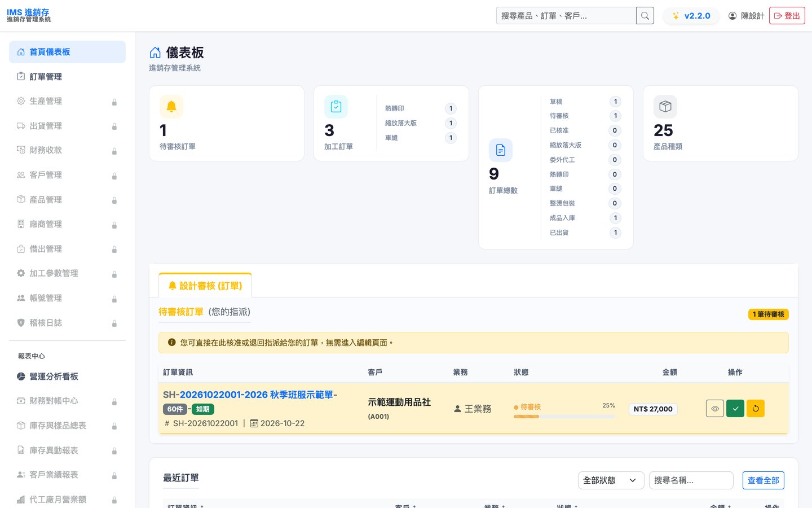Open the 全部狀態 status dropdown
The height and width of the screenshot is (508, 812).
[611, 480]
